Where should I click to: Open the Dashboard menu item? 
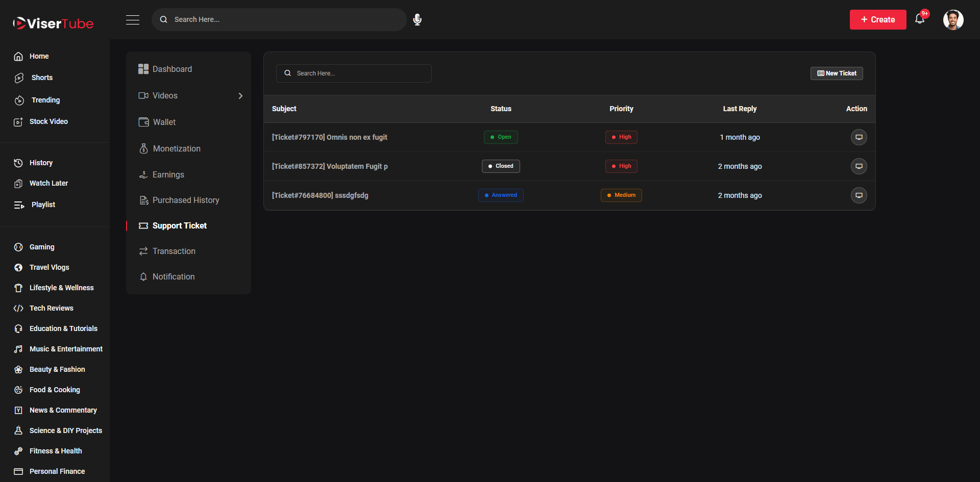(x=172, y=69)
